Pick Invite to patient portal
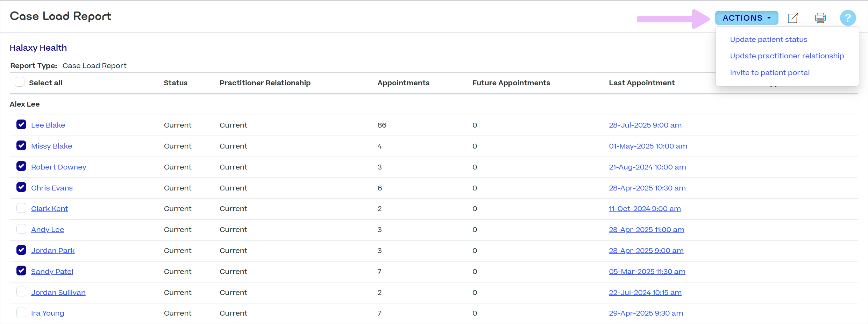Viewport: 868px width, 324px height. pyautogui.click(x=769, y=73)
